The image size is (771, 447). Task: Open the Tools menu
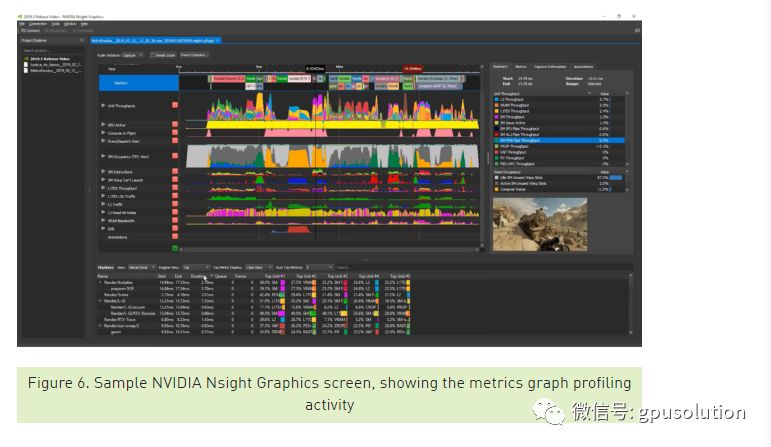tap(56, 24)
